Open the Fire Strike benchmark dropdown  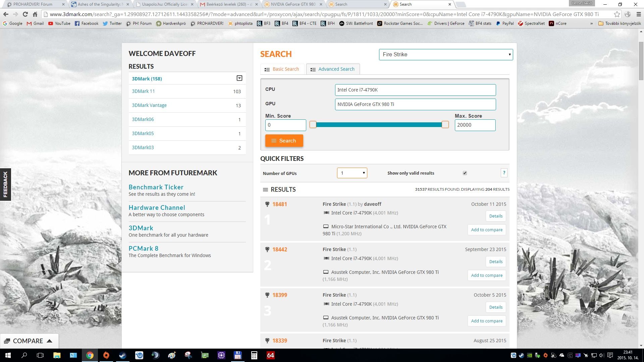pos(446,55)
